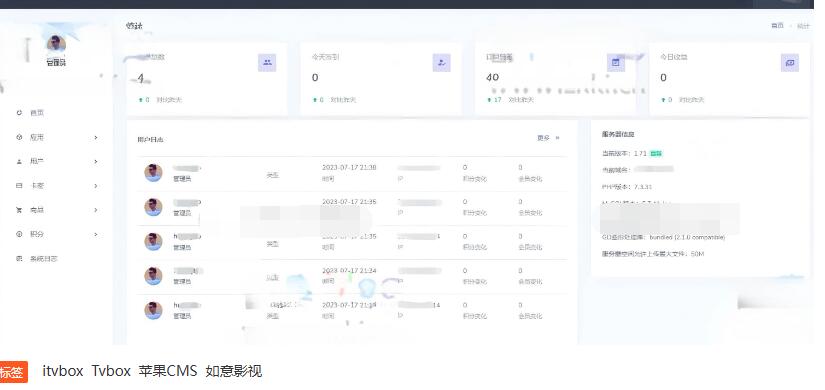Click the 服务器信息 panel heading

pos(618,135)
